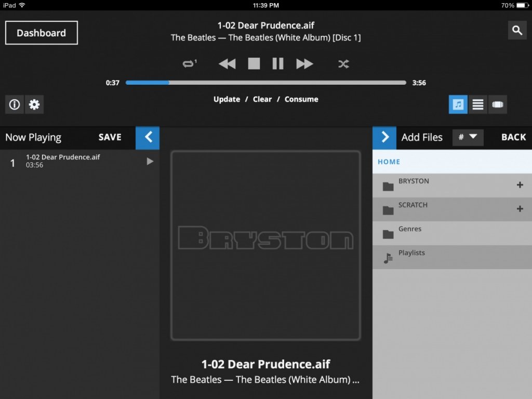Tap the Wi-Fi status icon
This screenshot has height=399, width=532.
(22, 5)
